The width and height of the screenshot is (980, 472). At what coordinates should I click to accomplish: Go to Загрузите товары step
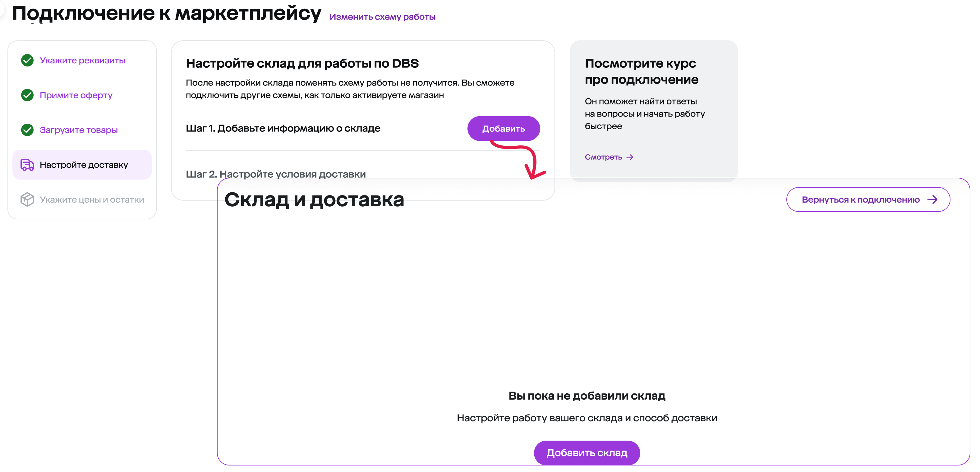tap(78, 130)
